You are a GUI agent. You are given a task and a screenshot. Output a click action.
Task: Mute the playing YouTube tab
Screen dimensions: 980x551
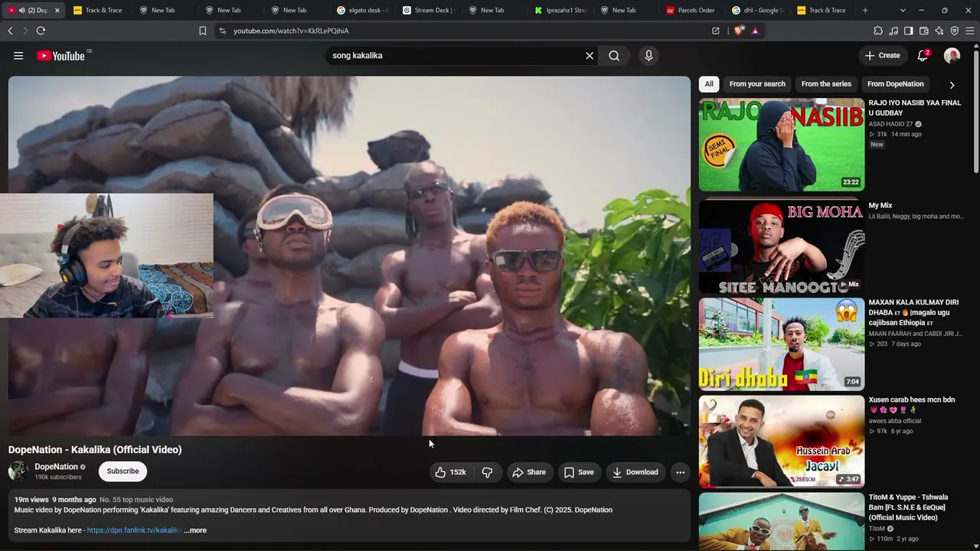click(22, 10)
